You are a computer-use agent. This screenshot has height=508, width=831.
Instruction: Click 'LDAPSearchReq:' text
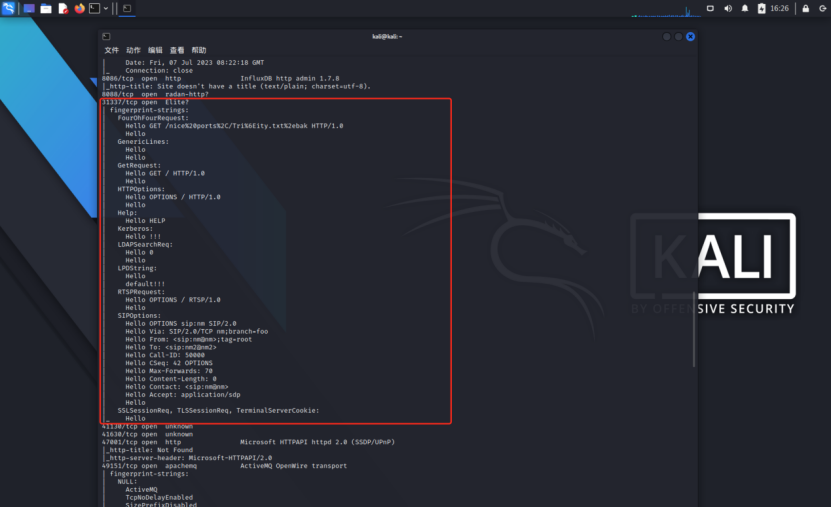point(145,245)
